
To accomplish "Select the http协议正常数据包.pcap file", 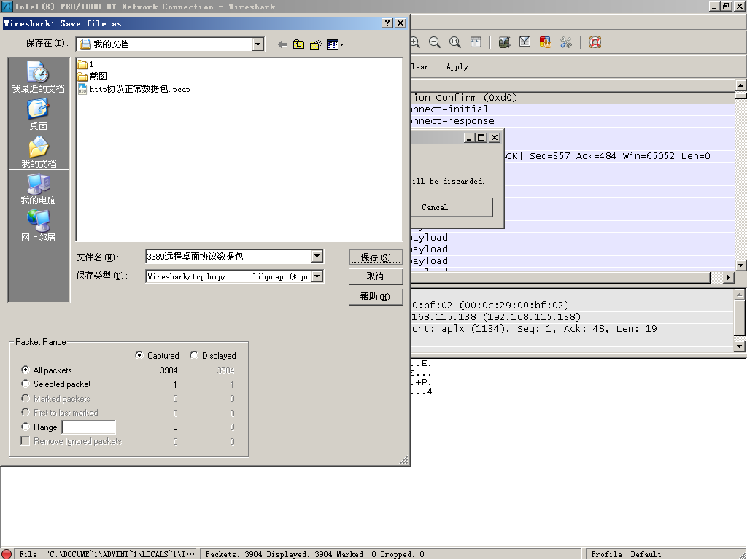I will point(134,89).
